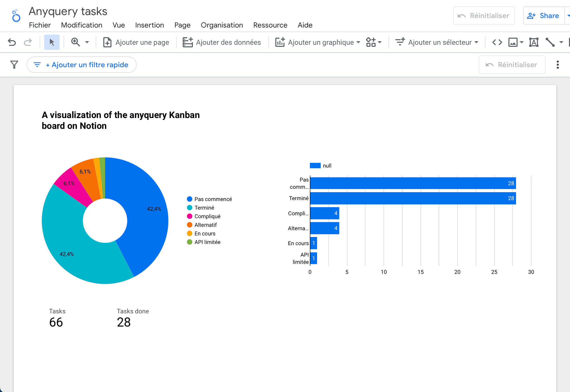Click the filter funnel icon
The image size is (570, 392).
tap(14, 65)
